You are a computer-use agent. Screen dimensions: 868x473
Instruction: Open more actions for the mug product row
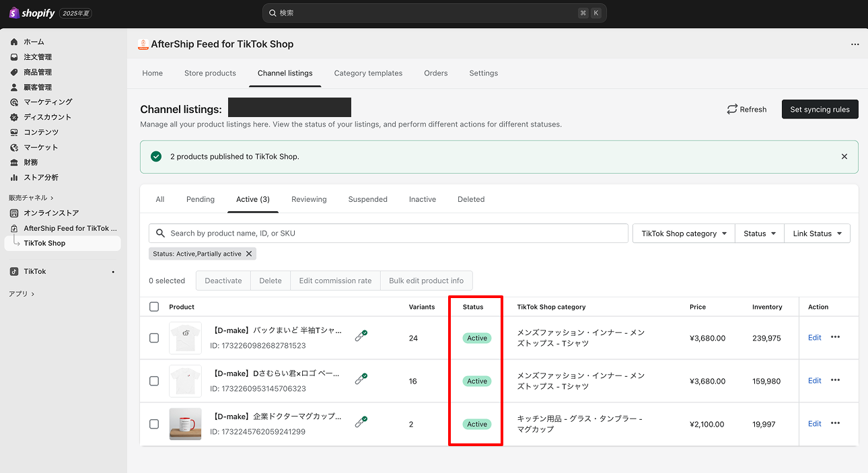click(x=835, y=423)
